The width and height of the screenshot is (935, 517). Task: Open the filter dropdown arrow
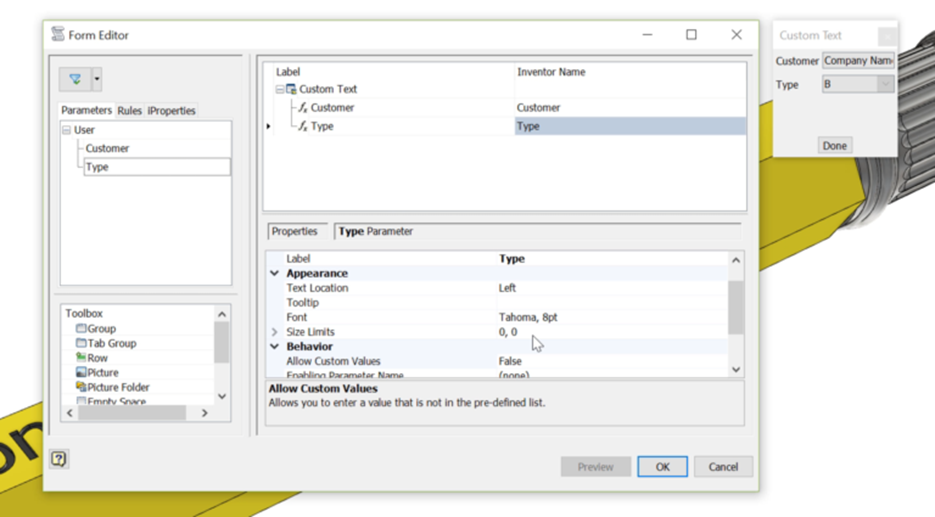click(x=97, y=79)
